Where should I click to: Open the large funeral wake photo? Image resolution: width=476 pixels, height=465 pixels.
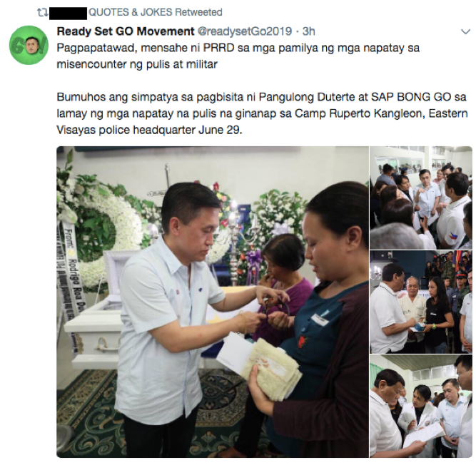(213, 302)
